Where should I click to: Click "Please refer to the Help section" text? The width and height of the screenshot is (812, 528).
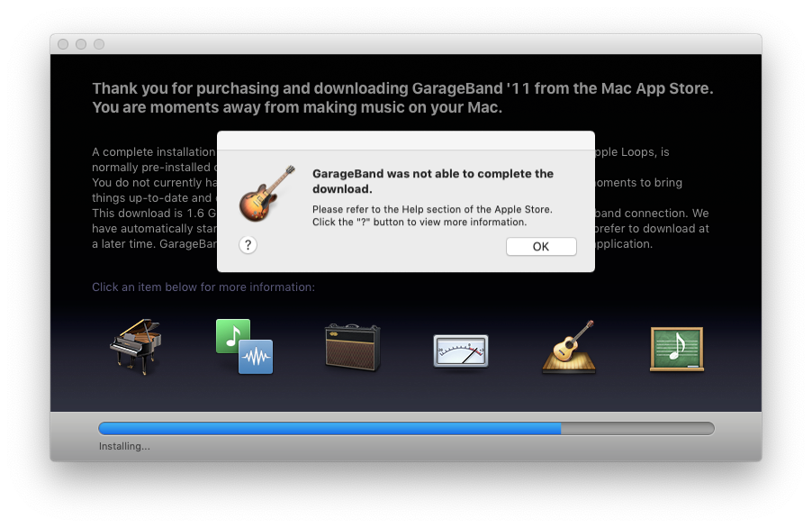[x=432, y=215]
